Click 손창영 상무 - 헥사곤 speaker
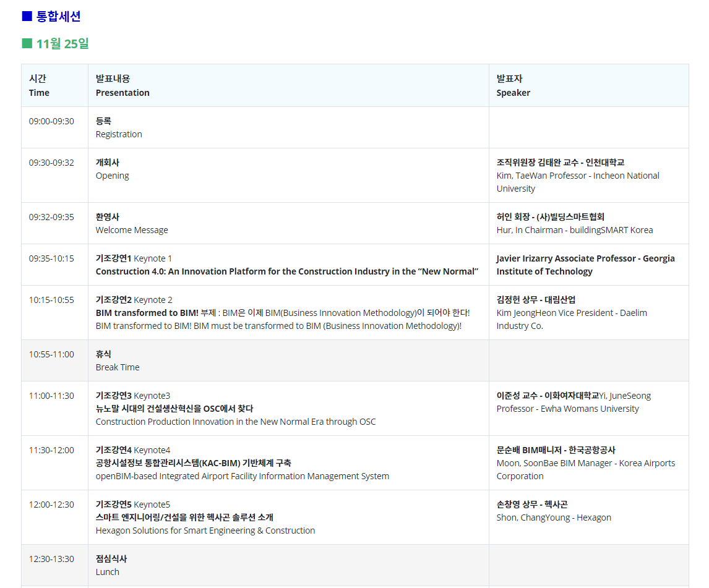 point(532,505)
